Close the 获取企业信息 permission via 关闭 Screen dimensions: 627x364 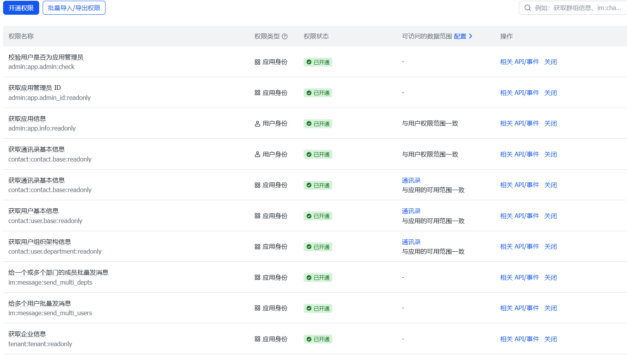coord(550,339)
